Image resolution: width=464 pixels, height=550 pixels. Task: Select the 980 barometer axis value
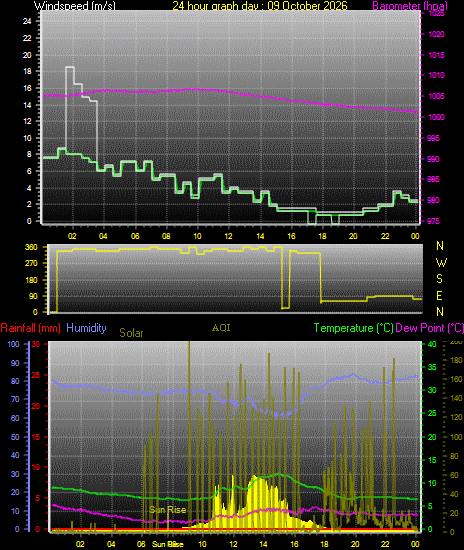433,200
